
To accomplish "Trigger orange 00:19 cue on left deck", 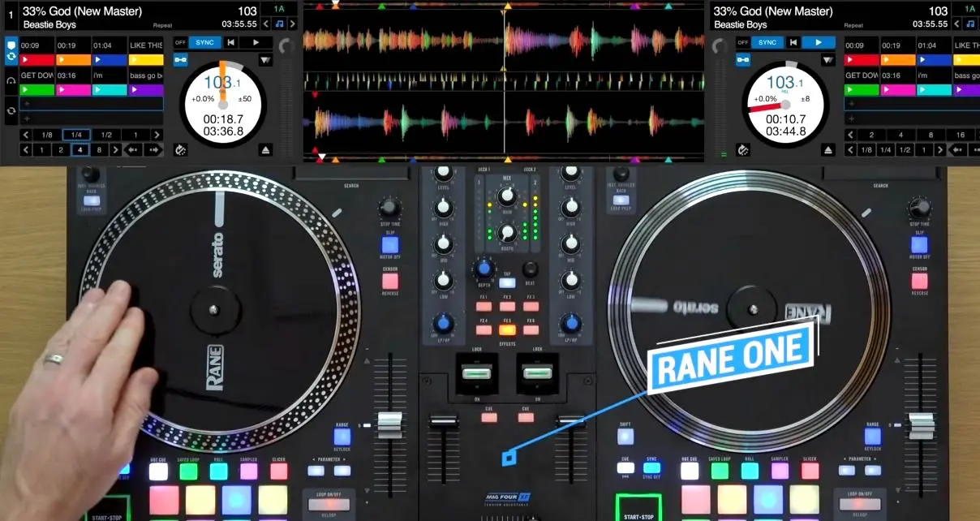I will point(73,60).
